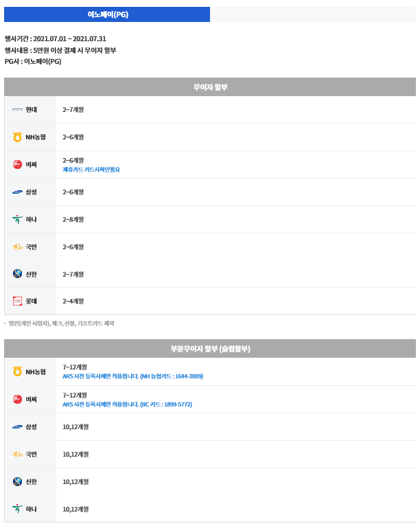
Task: Click 신한 row's 2~7개월 value
Action: click(x=73, y=274)
